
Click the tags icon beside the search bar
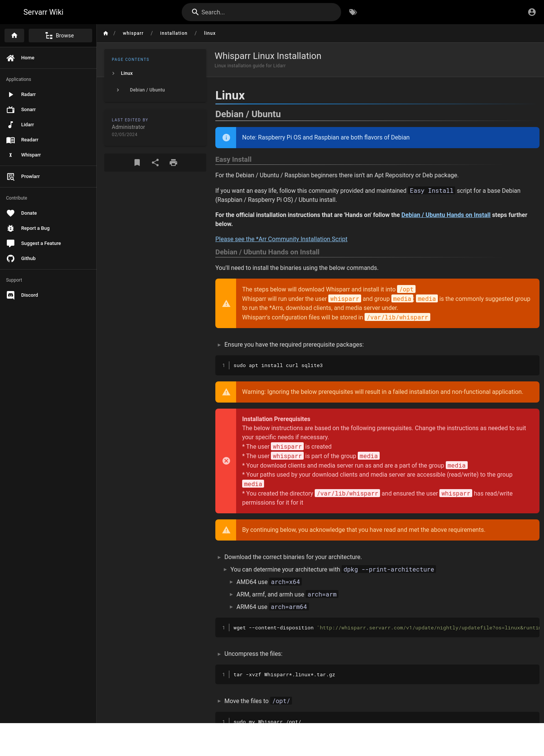click(x=353, y=12)
